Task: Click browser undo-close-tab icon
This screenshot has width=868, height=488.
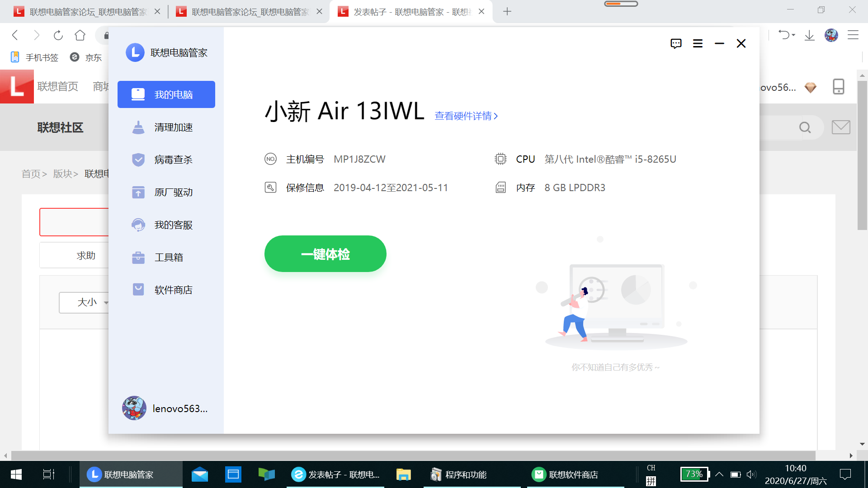Action: (783, 35)
